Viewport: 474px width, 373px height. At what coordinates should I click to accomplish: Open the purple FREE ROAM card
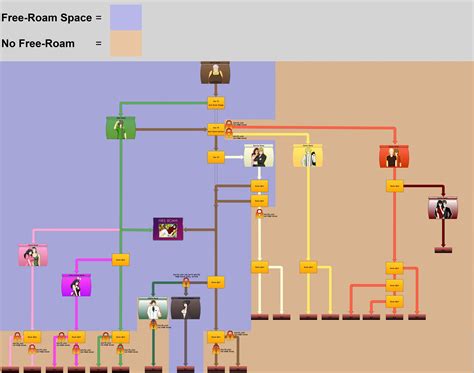[168, 229]
